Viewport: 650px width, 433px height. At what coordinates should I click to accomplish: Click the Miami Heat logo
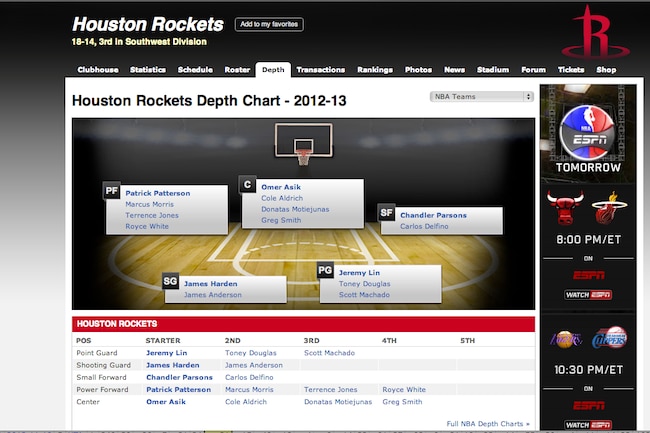click(609, 207)
